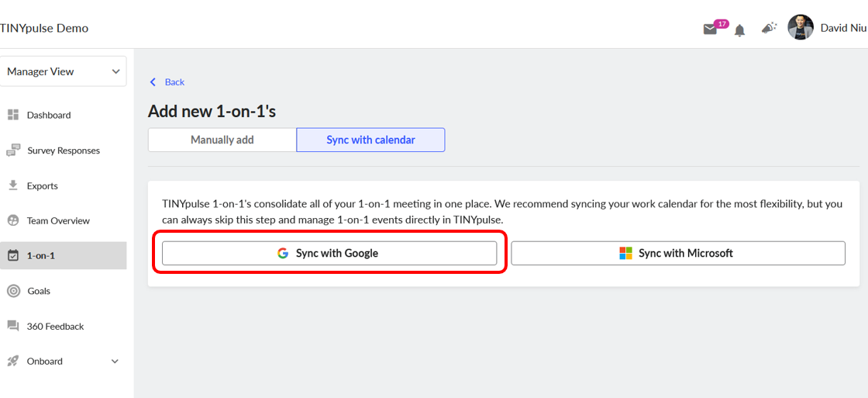
Task: Go Back using the back link
Action: point(167,82)
